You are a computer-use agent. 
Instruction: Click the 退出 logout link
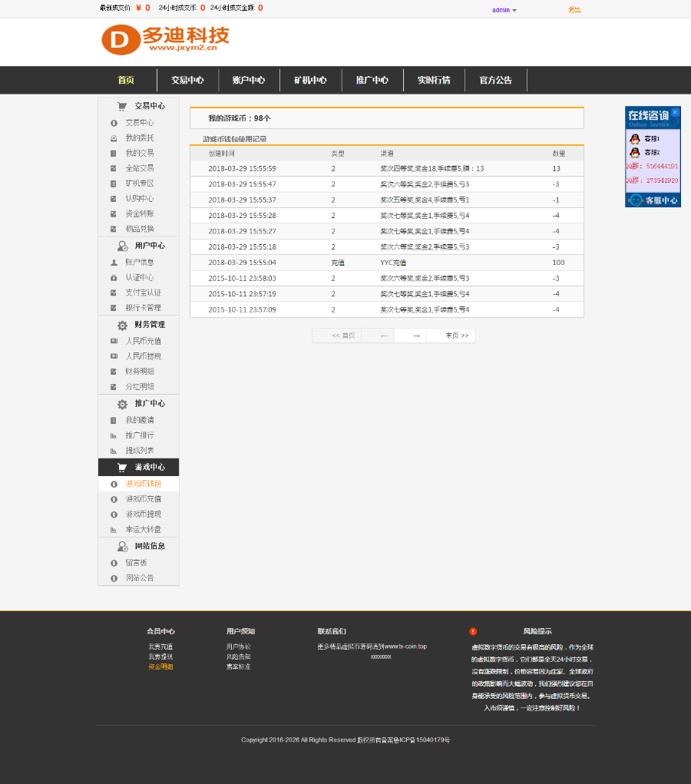[574, 9]
